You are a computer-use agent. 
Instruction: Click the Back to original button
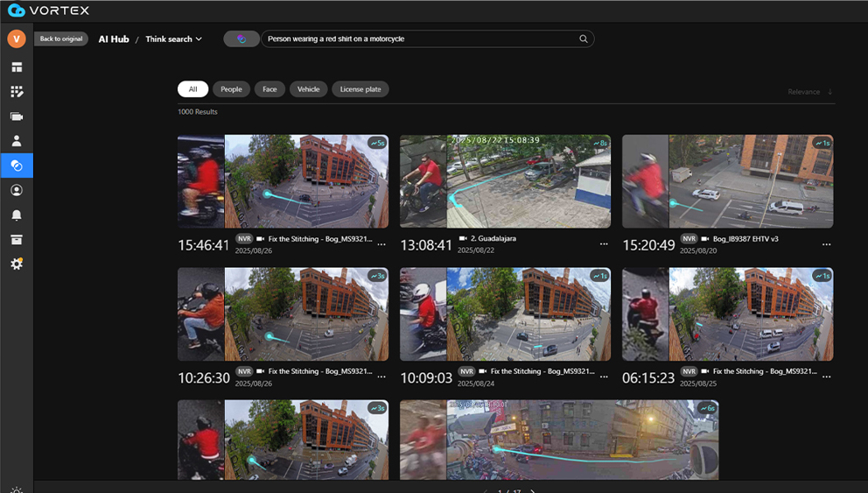point(61,39)
